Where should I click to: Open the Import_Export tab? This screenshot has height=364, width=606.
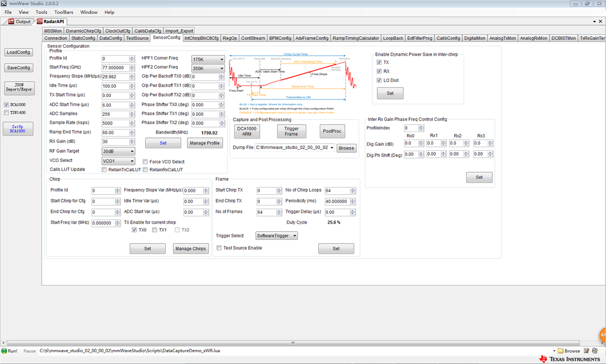(x=179, y=31)
